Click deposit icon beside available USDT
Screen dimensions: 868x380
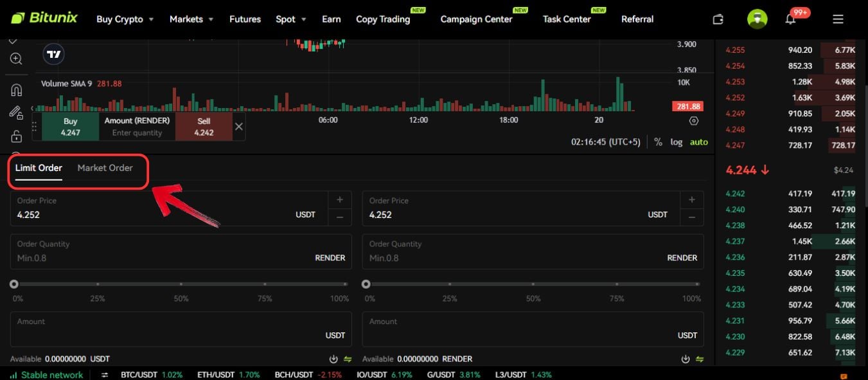tap(333, 359)
